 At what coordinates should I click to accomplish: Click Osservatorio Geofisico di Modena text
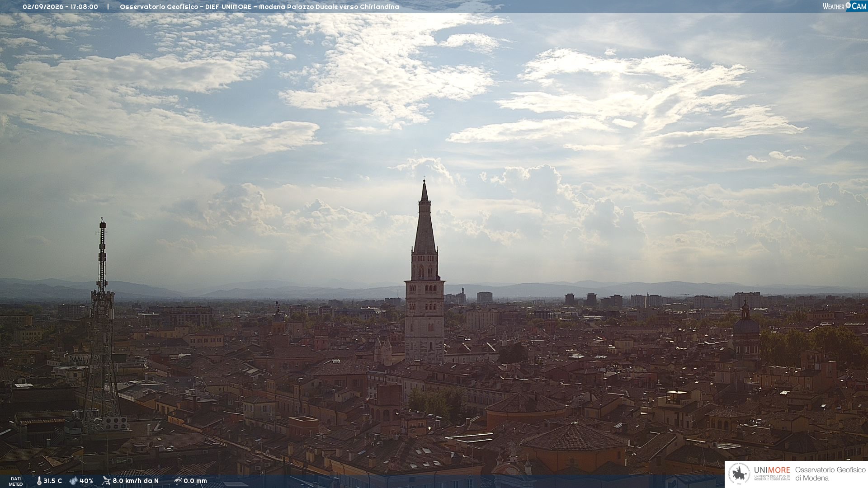[x=830, y=474]
